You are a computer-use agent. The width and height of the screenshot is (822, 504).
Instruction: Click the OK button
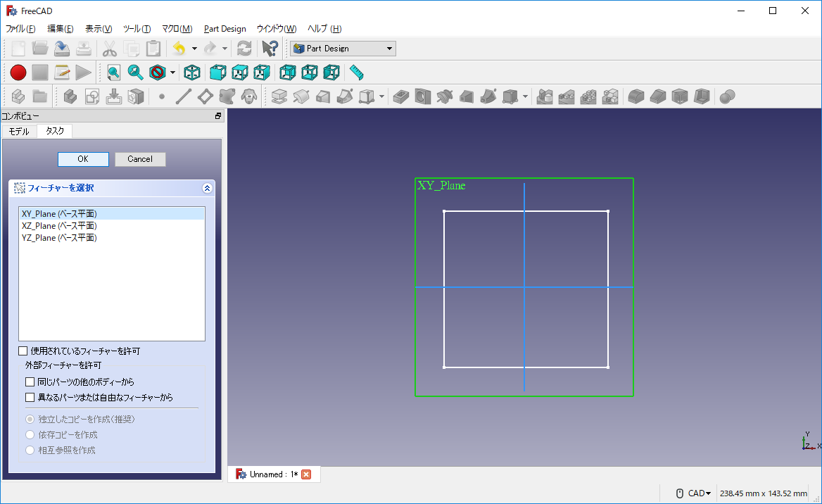click(x=83, y=159)
